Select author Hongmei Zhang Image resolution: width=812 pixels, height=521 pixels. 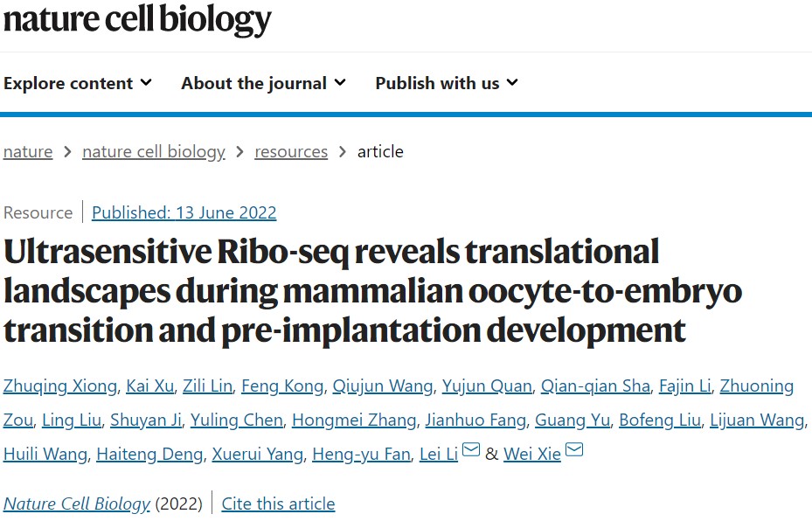coord(354,420)
